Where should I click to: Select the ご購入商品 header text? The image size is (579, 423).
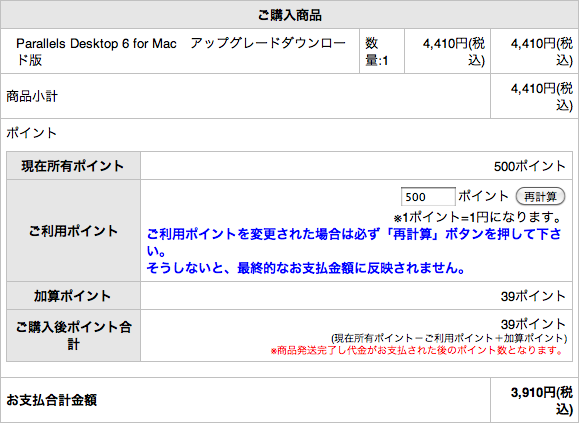tap(290, 15)
